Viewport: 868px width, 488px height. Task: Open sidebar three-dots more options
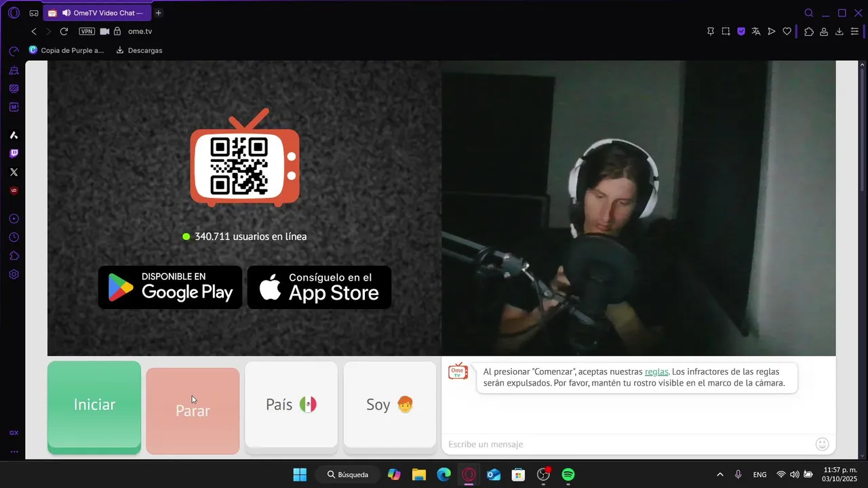coord(14,451)
